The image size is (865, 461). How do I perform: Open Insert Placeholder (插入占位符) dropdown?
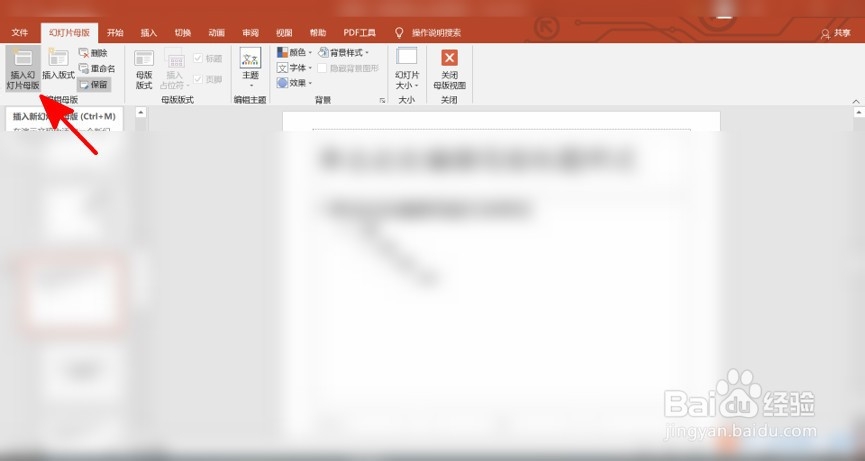(x=174, y=69)
